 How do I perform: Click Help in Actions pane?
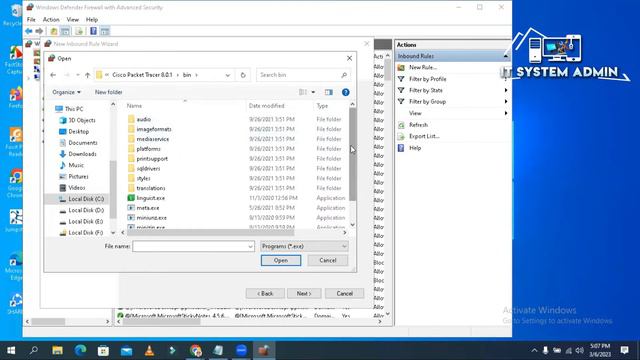point(415,148)
